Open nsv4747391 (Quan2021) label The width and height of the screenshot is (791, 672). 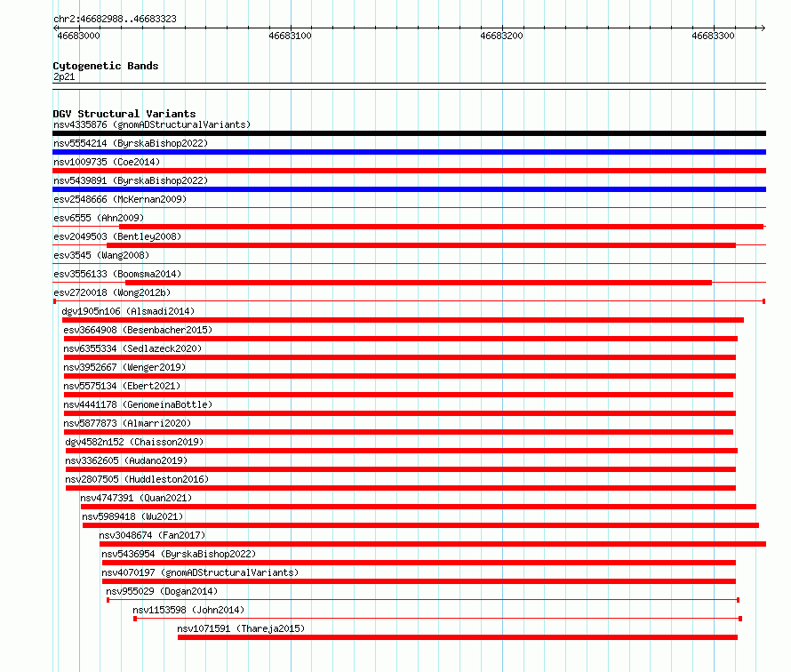136,498
